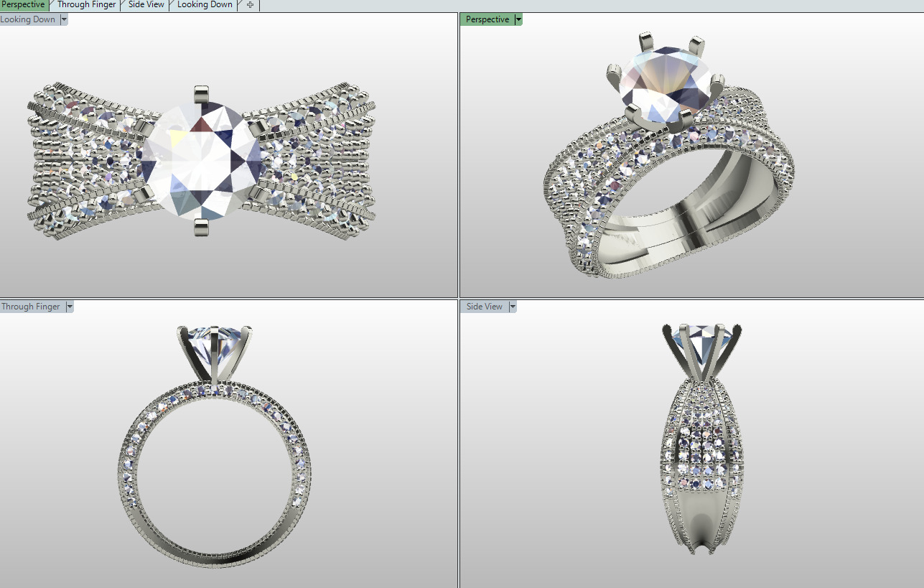Switch to the Looking Down viewport tab

click(205, 5)
